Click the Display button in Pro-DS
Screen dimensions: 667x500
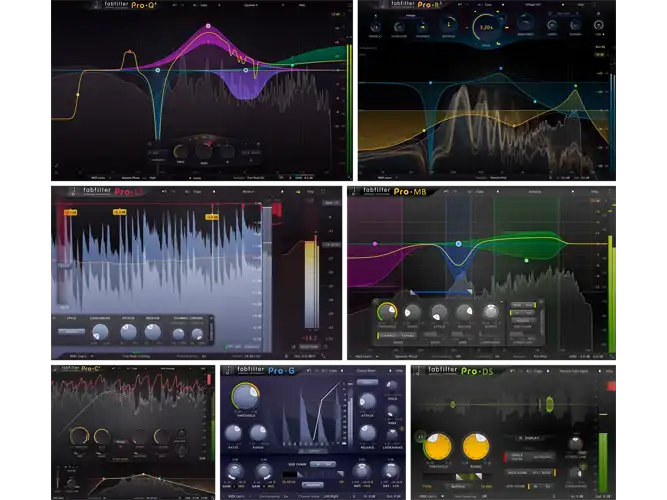tap(530, 438)
